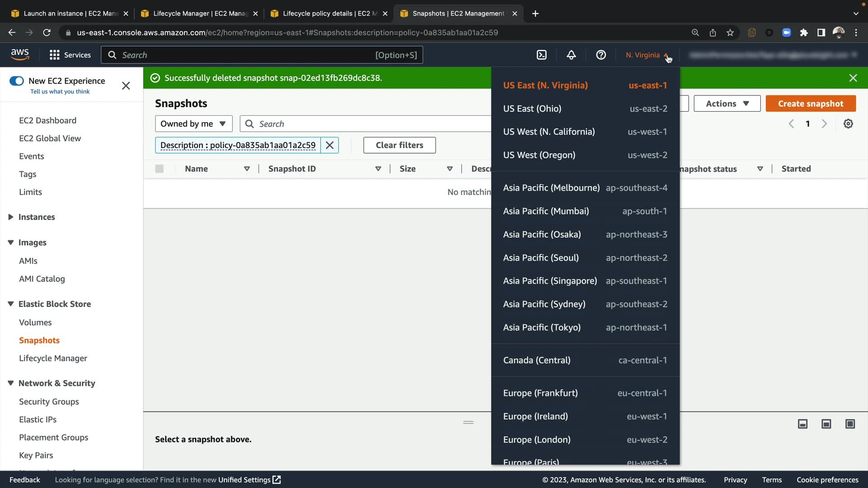
Task: Toggle the New EC2 Experience switch
Action: pos(17,81)
